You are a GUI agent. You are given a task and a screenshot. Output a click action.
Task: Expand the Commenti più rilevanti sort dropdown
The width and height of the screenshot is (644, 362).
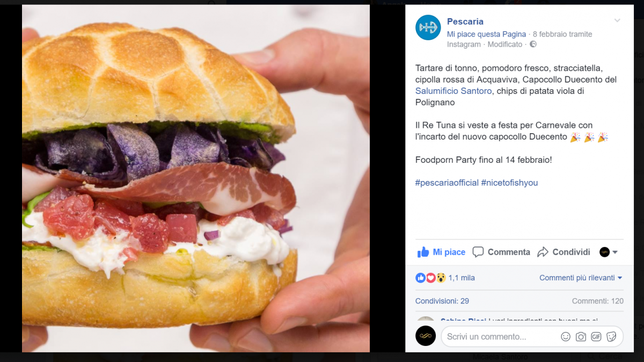pos(581,278)
